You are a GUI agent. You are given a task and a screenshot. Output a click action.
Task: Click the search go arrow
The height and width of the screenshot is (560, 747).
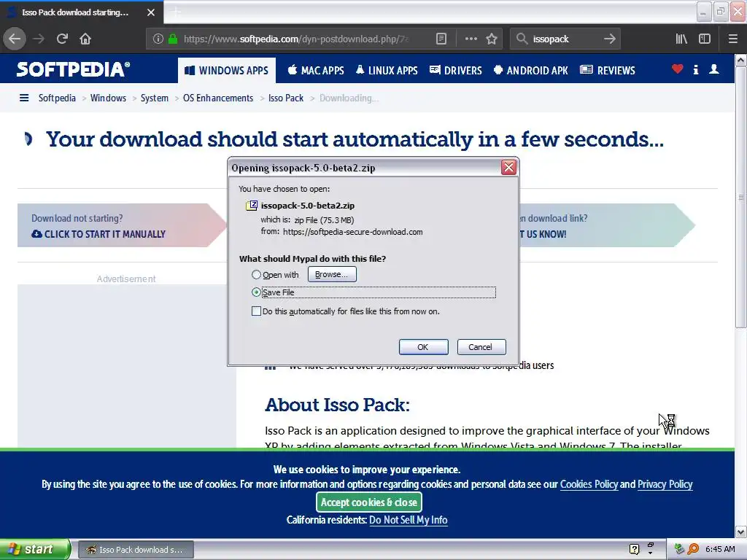tap(609, 39)
